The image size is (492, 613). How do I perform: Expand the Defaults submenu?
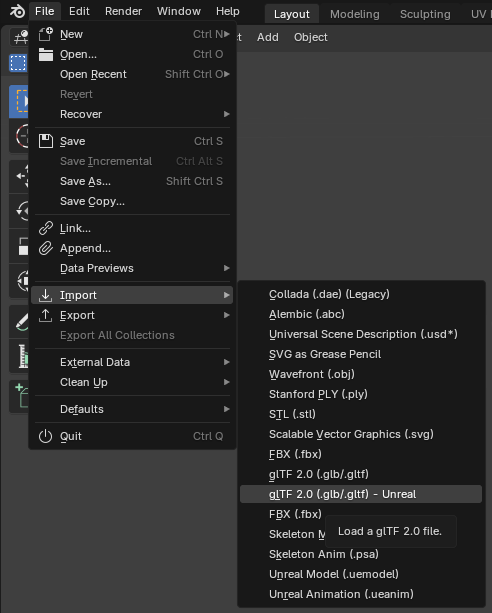[x=132, y=409]
